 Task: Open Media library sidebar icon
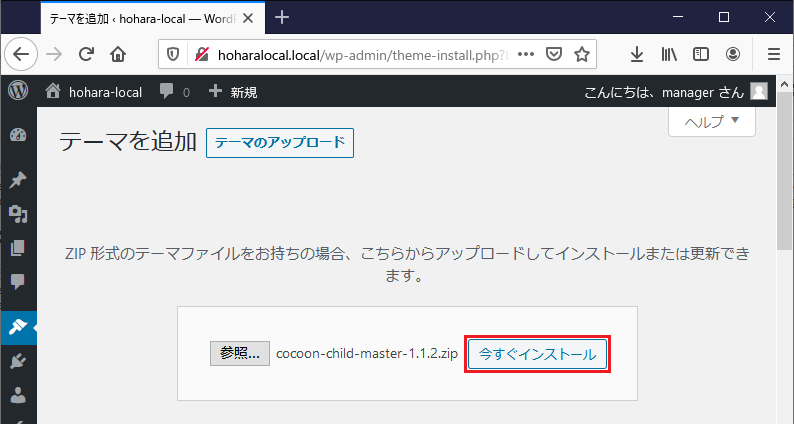point(17,214)
